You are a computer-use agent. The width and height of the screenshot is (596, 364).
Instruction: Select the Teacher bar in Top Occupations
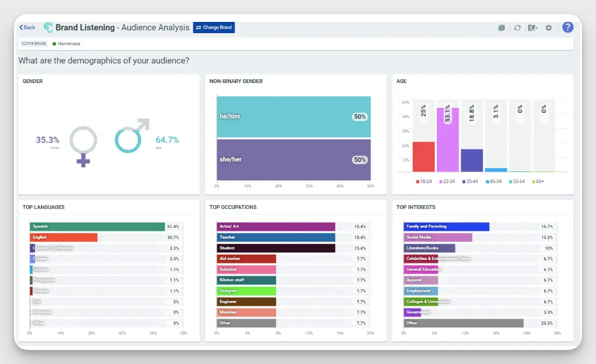[x=276, y=237]
